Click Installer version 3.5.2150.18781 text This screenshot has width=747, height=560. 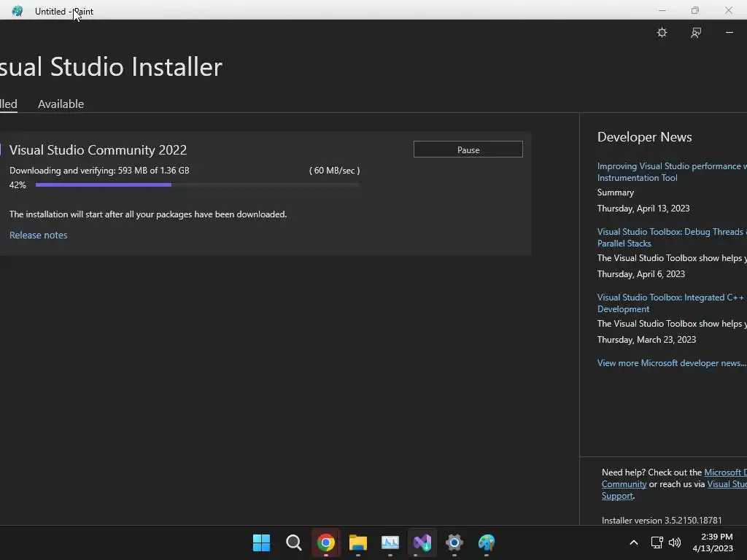(x=661, y=520)
